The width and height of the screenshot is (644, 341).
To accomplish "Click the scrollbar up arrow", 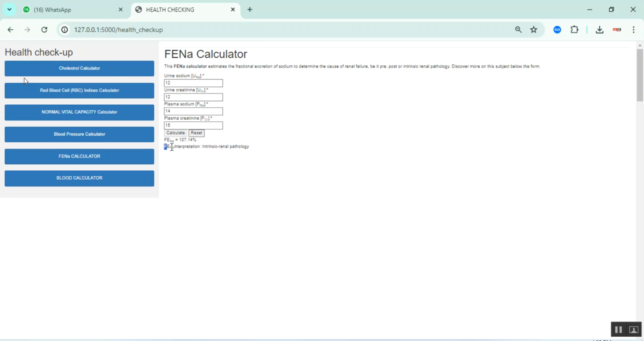I will pyautogui.click(x=640, y=45).
